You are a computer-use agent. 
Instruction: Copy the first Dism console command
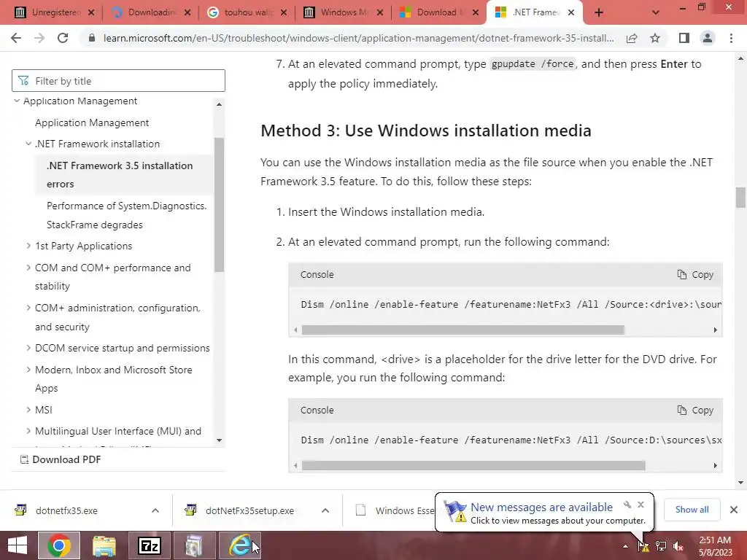(695, 274)
